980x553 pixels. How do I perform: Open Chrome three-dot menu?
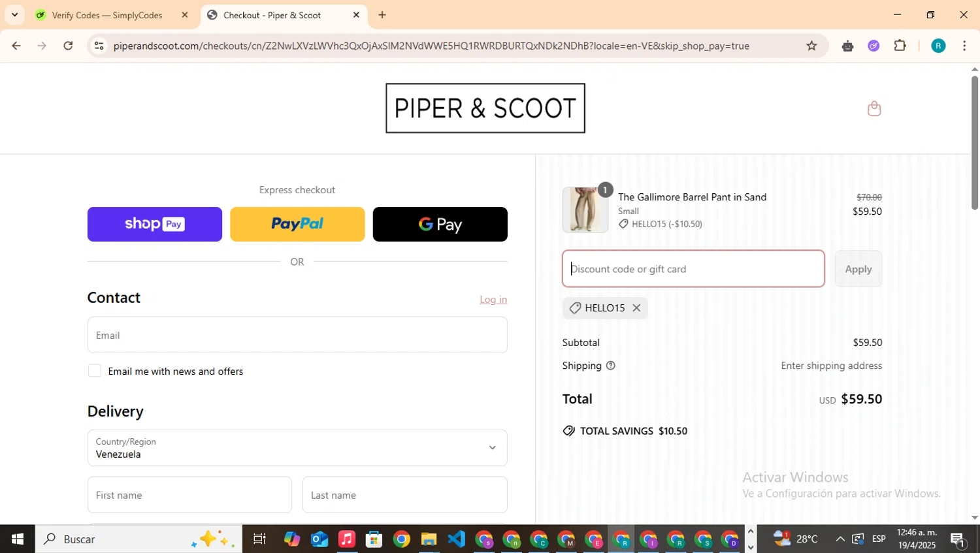[x=964, y=46]
